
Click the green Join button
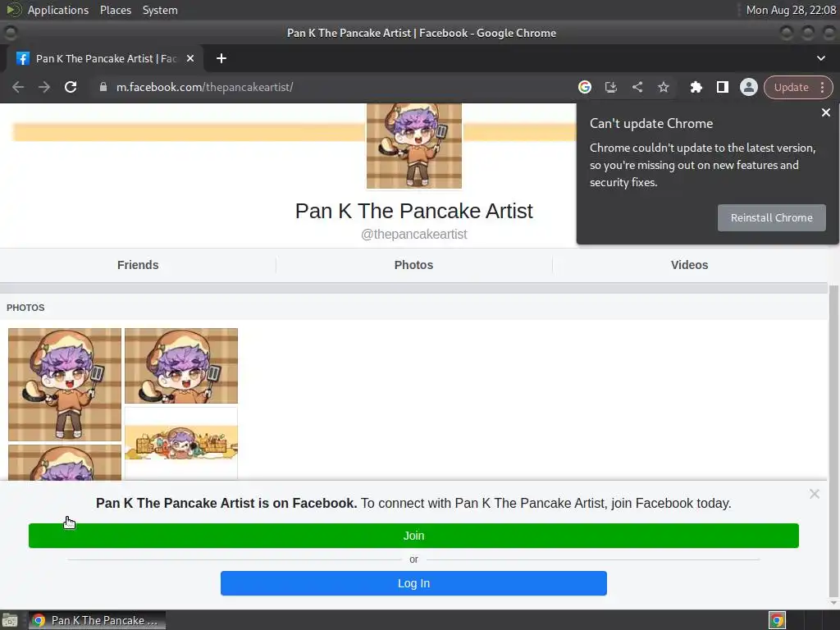[x=413, y=536]
